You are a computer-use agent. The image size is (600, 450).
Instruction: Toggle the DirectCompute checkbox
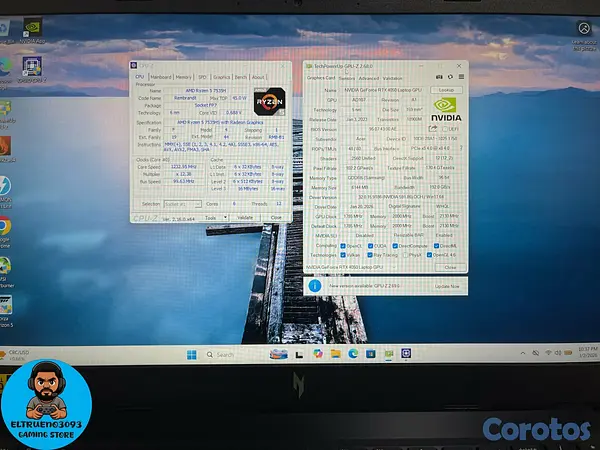(x=395, y=246)
